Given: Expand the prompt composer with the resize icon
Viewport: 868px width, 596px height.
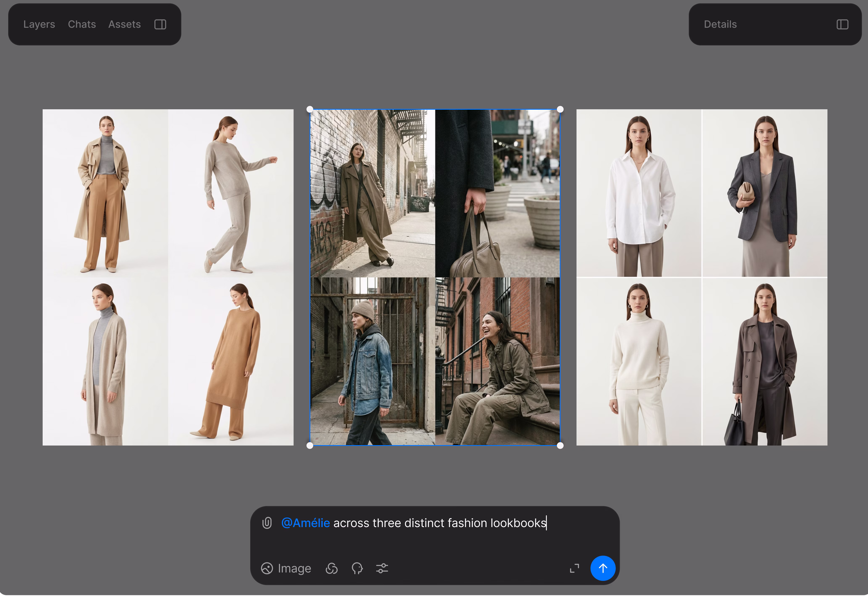Looking at the screenshot, I should click(x=575, y=568).
